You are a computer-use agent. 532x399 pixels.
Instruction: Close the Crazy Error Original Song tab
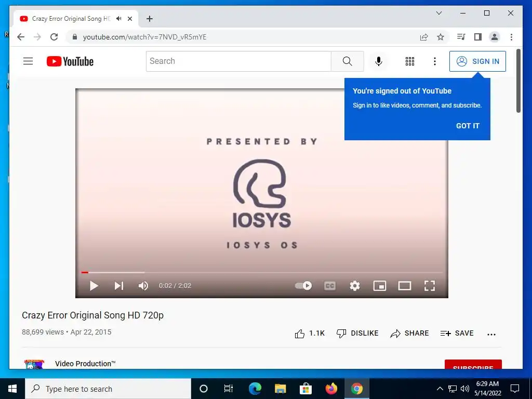129,19
